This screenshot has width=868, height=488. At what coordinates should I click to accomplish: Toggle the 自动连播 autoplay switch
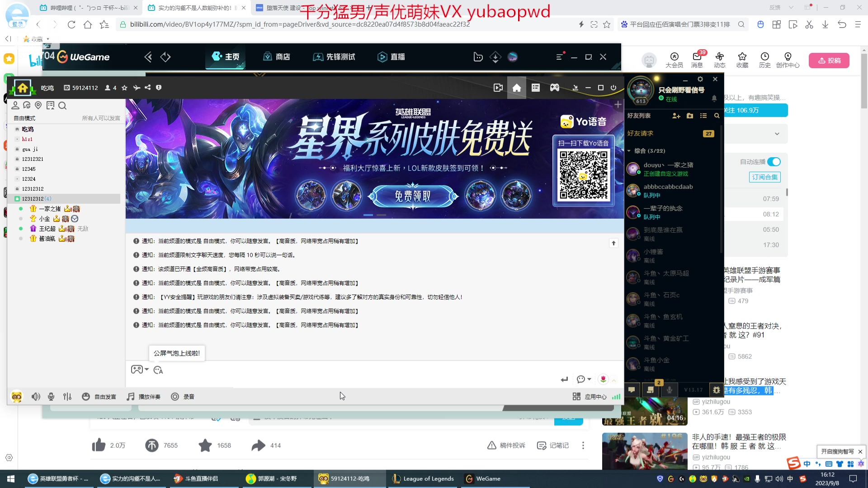point(774,162)
